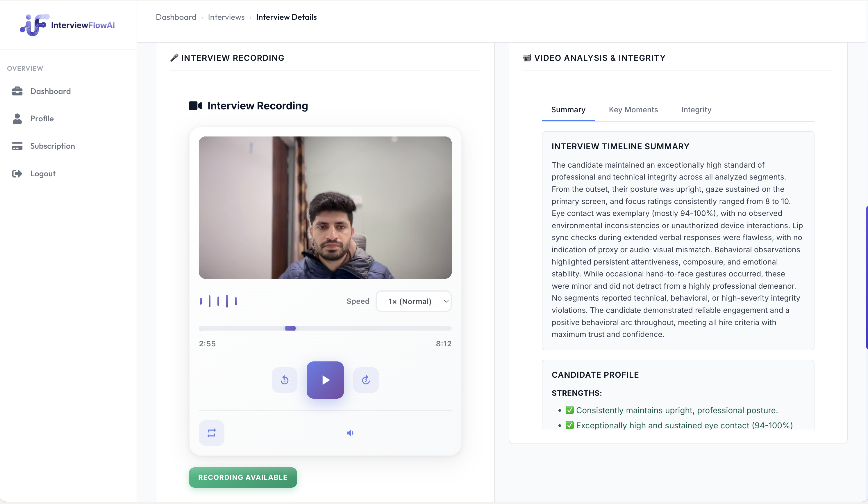Click the Profile person icon
This screenshot has height=504, width=868.
[17, 119]
